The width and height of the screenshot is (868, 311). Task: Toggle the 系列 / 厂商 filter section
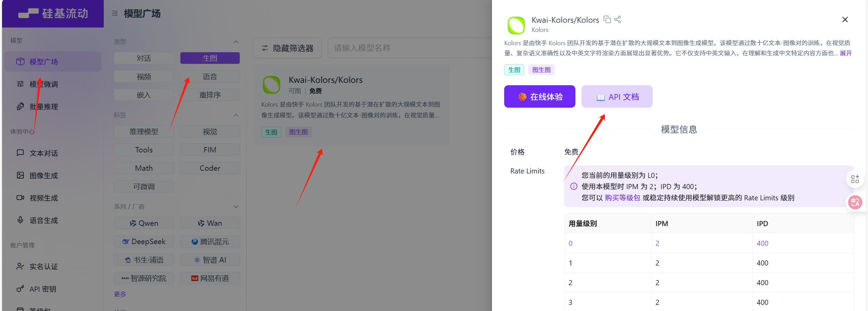point(236,207)
